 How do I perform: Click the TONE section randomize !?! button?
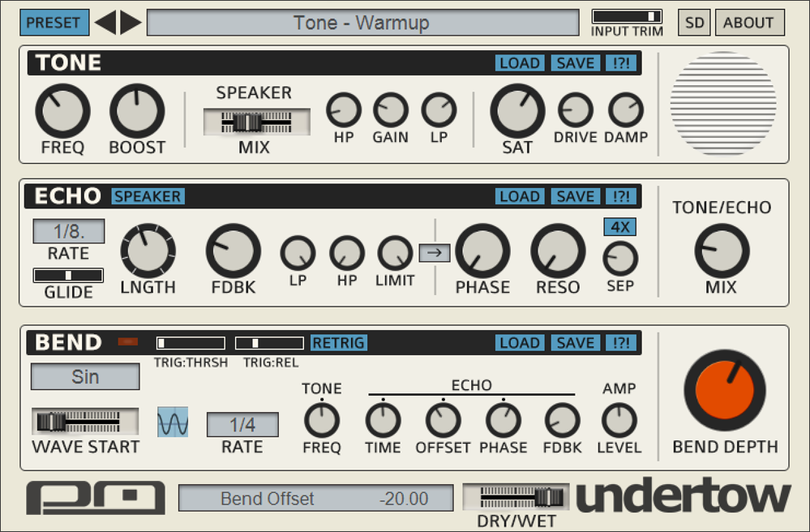coord(621,63)
